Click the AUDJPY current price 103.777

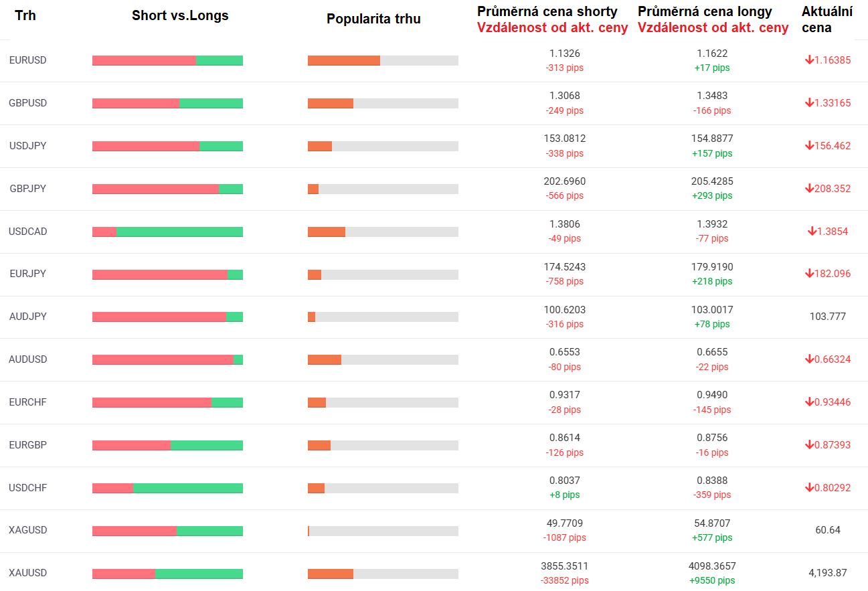828,317
